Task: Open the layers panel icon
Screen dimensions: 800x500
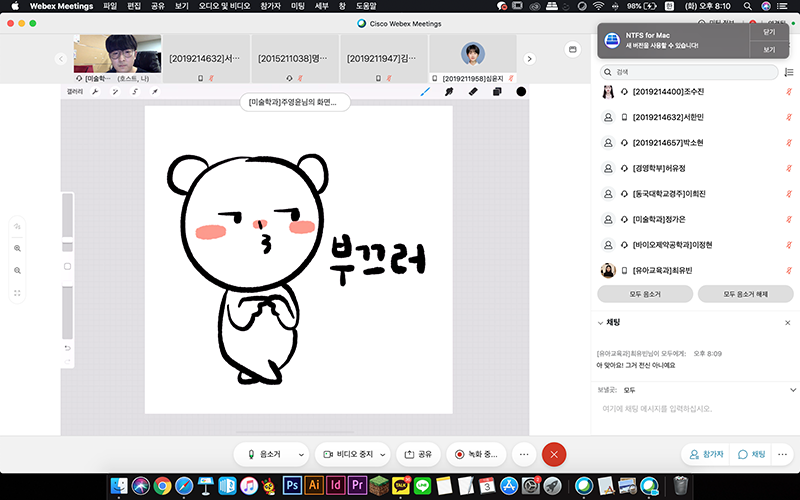Action: tap(497, 92)
